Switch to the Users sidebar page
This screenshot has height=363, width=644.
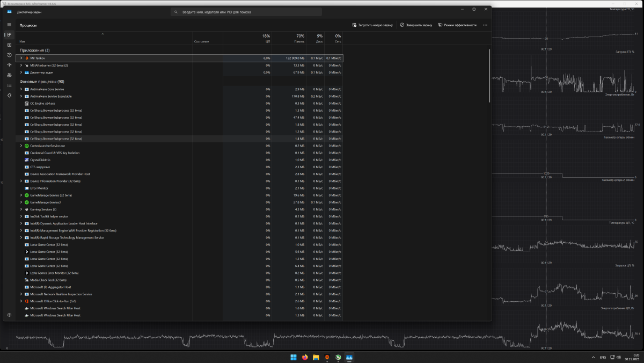[x=9, y=75]
